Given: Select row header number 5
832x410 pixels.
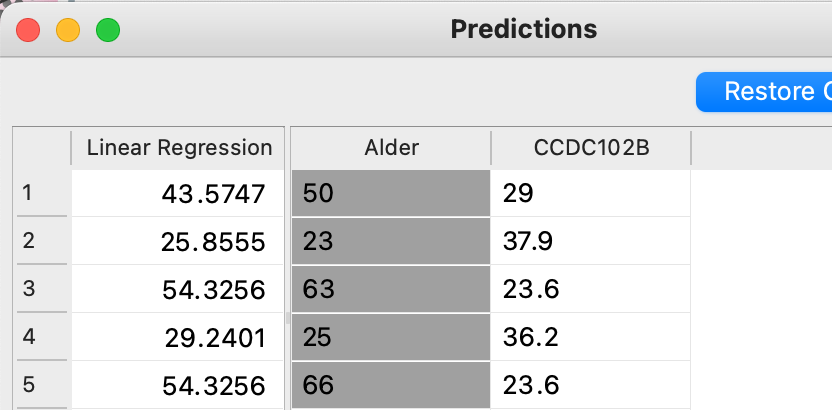Looking at the screenshot, I should [x=41, y=385].
